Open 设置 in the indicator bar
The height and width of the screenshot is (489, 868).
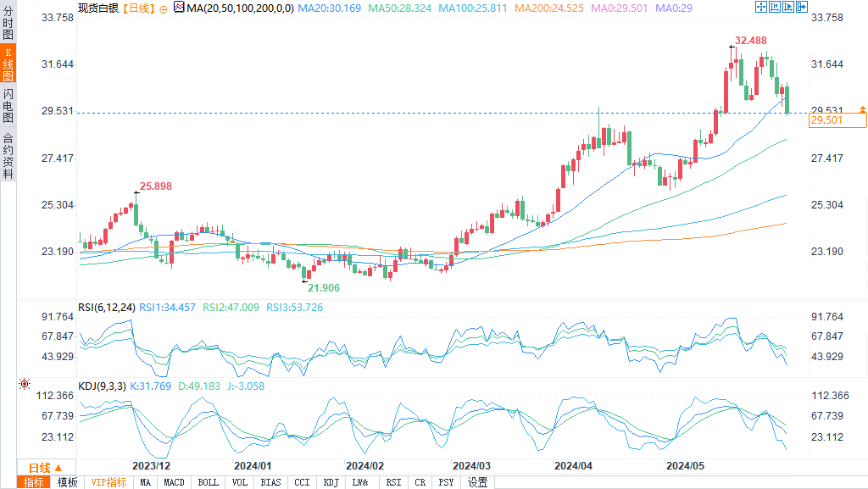[478, 482]
